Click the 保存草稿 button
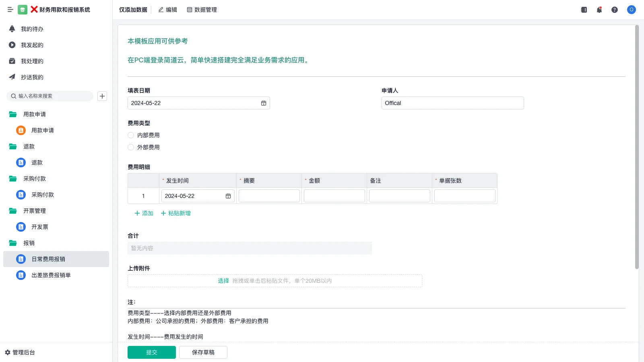Image resolution: width=644 pixels, height=362 pixels. [x=203, y=352]
